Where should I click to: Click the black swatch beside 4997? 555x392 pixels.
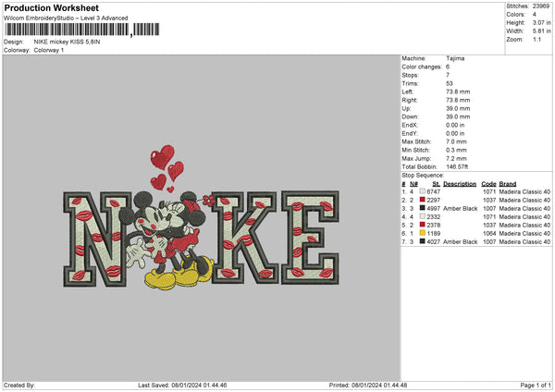click(423, 208)
